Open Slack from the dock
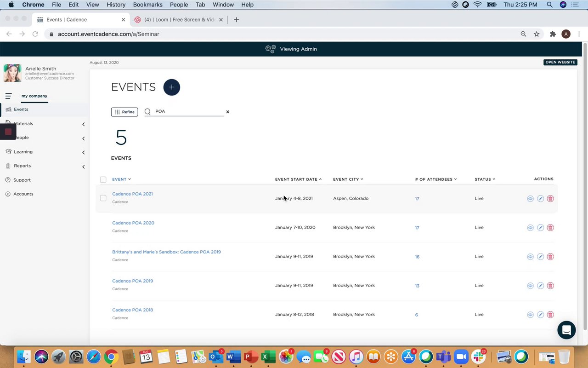This screenshot has height=368, width=588. click(479, 356)
